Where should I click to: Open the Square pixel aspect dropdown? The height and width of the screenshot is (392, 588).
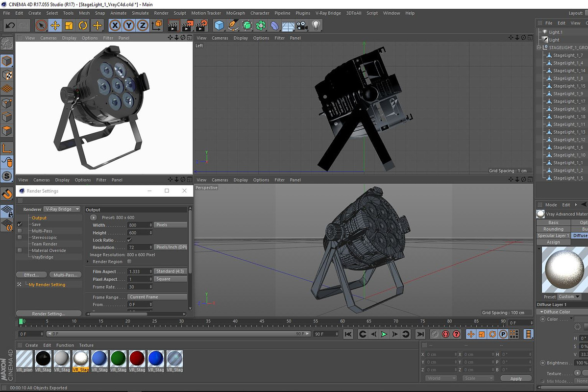[x=171, y=279]
